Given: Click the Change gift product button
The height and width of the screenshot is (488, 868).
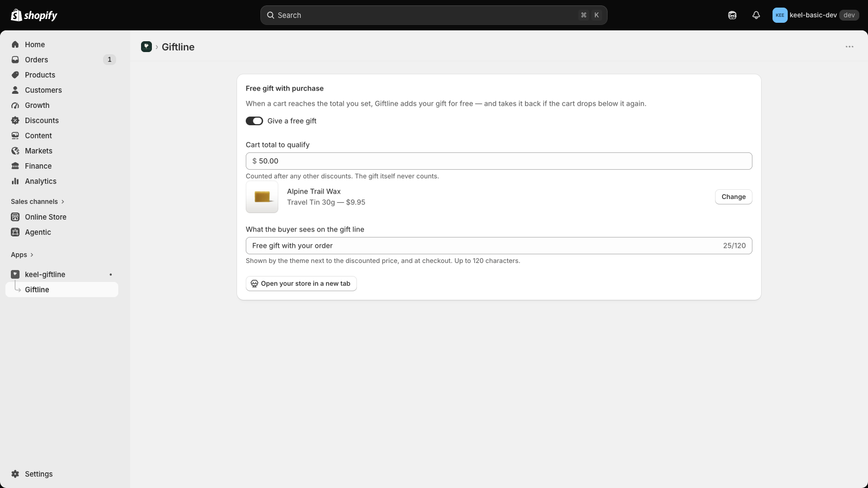Looking at the screenshot, I should click(733, 197).
